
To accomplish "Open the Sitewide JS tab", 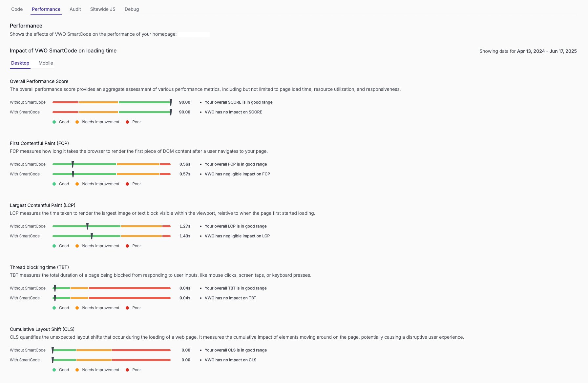I will tap(103, 9).
